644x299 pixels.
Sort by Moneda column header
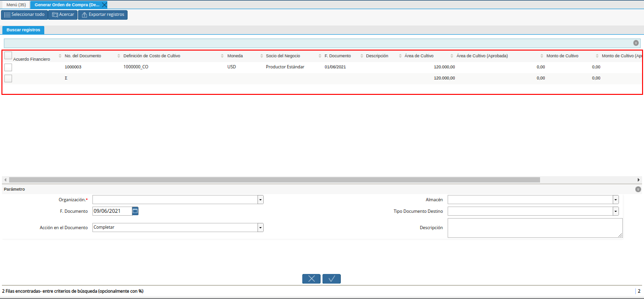[235, 56]
